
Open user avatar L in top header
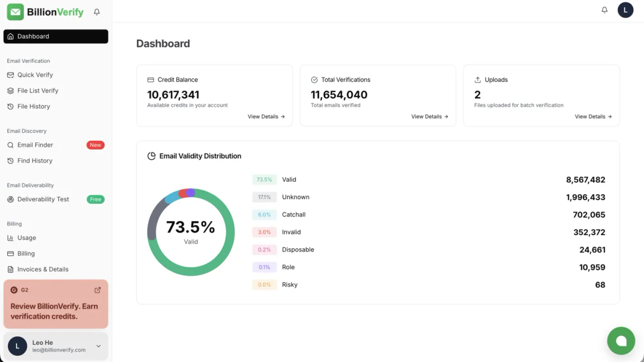(x=625, y=10)
